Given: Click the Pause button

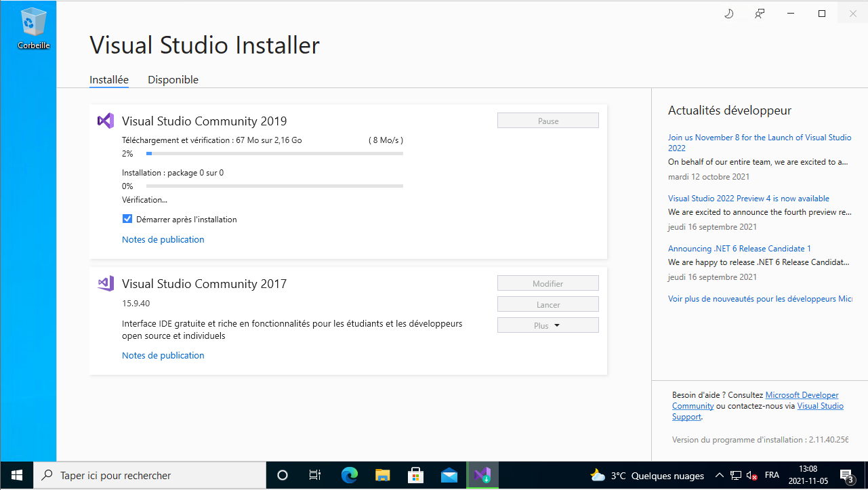Looking at the screenshot, I should click(547, 121).
